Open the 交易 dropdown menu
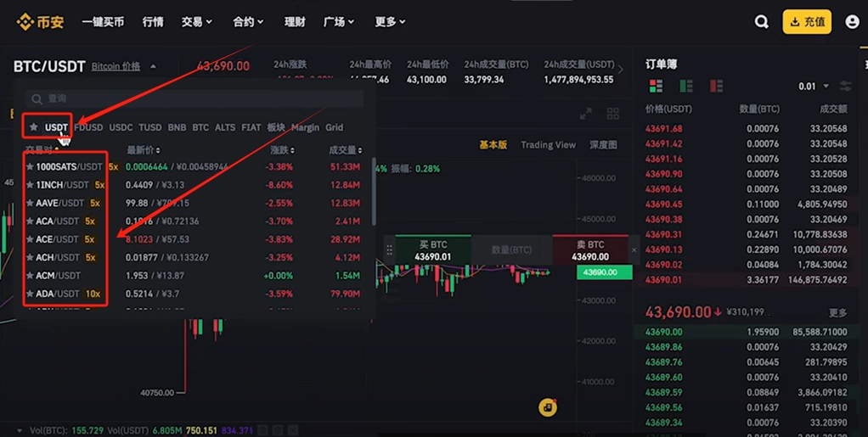Screen dimensions: 868x437 tap(196, 22)
